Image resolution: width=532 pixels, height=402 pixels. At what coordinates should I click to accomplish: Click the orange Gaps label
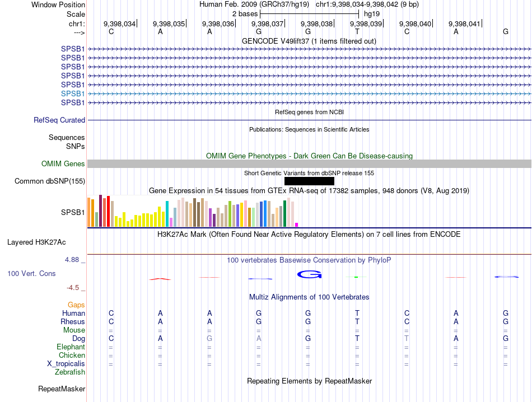(76, 305)
